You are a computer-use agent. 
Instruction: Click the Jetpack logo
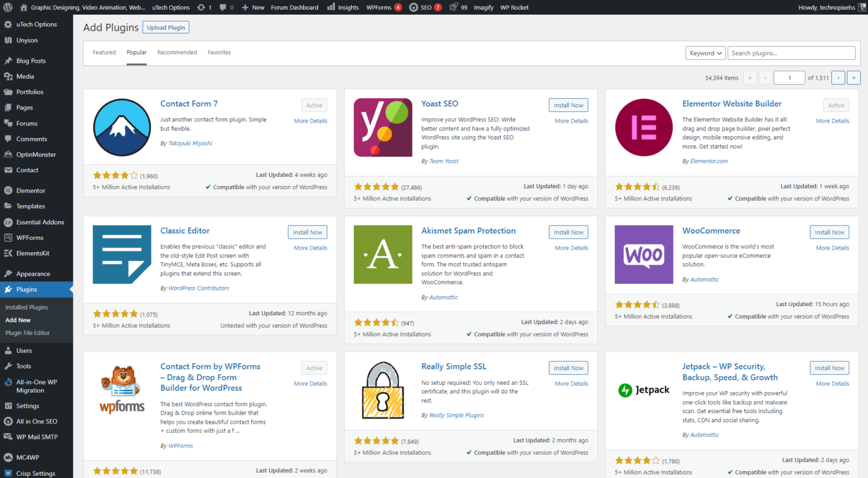[644, 390]
